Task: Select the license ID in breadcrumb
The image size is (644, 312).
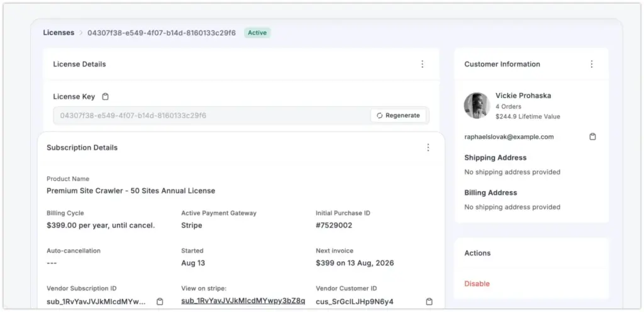Action: [x=162, y=33]
